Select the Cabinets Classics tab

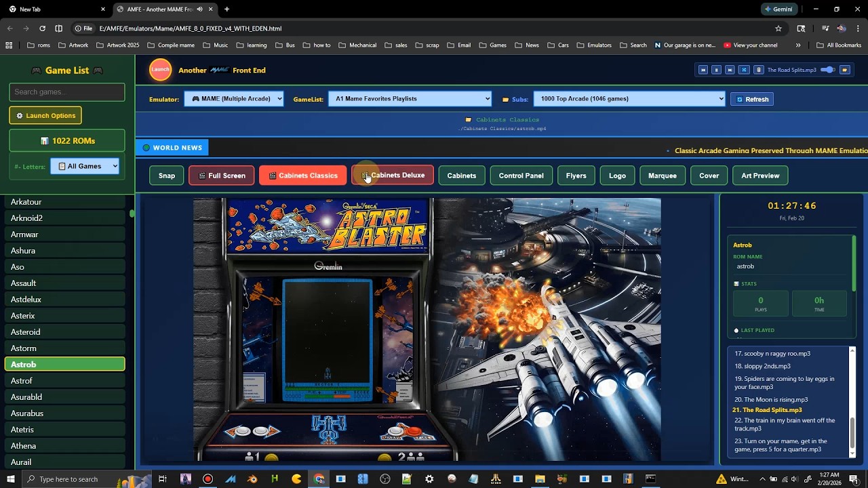click(302, 176)
